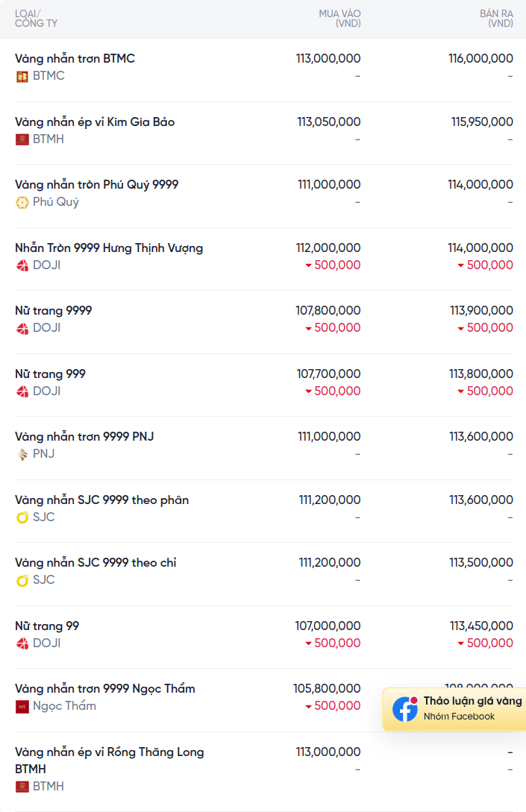Click BTMH logo under Kim Gia Bảo
Viewport: 526px width, 812px height.
pyautogui.click(x=22, y=139)
